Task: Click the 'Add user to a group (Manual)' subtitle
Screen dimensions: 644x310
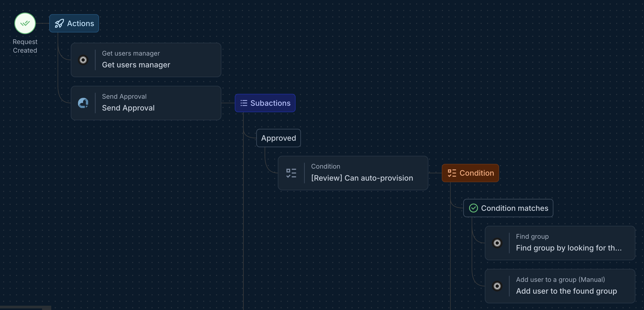Action: pyautogui.click(x=561, y=279)
